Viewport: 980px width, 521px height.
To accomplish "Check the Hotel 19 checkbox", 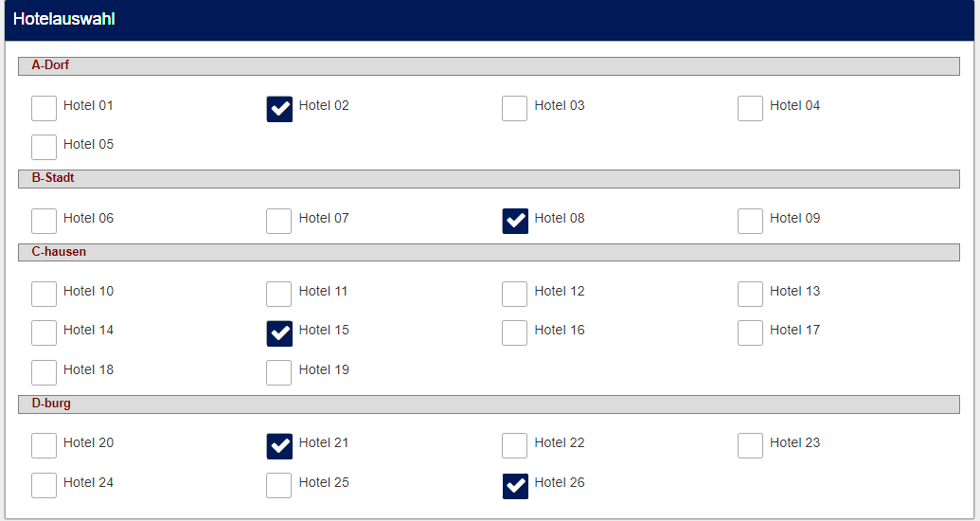I will 278,372.
